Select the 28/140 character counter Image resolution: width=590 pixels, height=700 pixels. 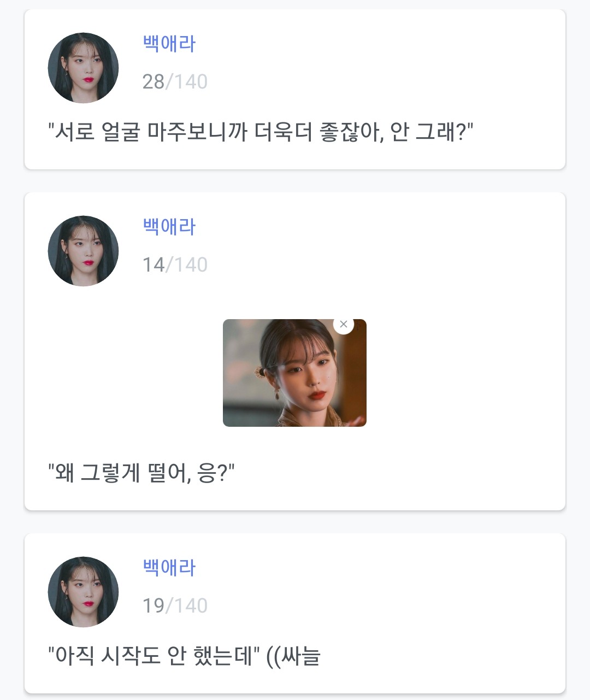tap(175, 82)
